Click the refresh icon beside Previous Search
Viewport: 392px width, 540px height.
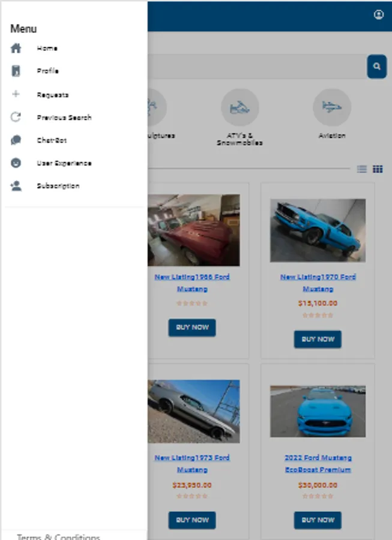pos(16,117)
